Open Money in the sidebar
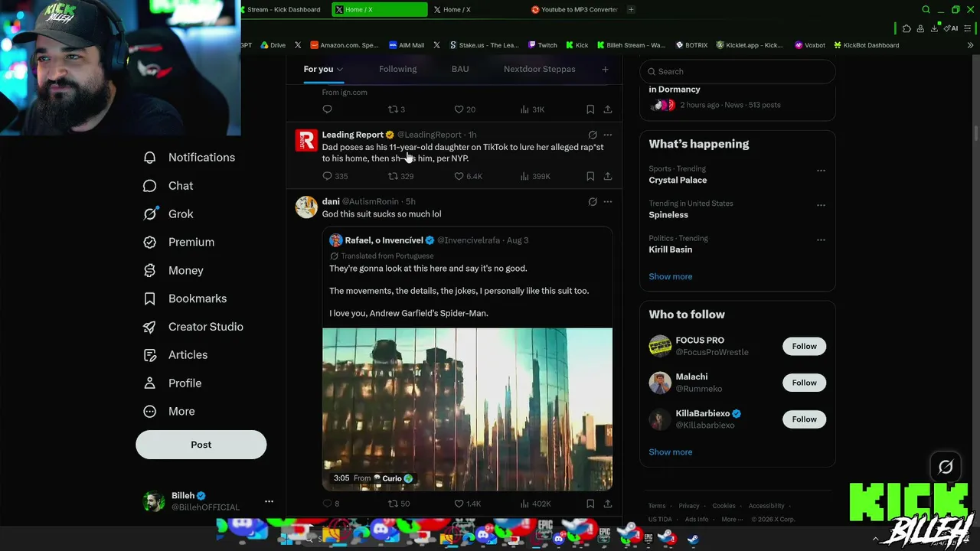 pyautogui.click(x=174, y=270)
